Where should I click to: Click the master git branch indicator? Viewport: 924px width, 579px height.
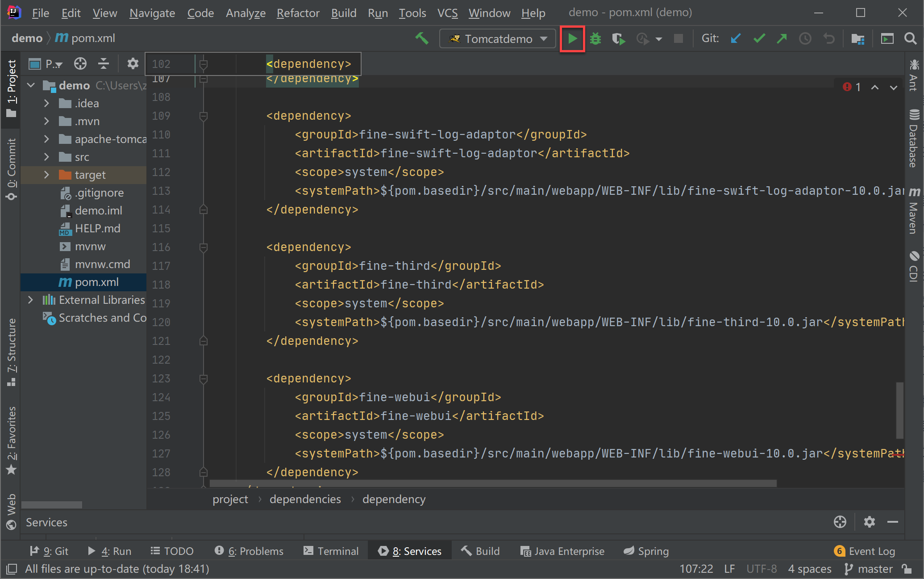(869, 569)
